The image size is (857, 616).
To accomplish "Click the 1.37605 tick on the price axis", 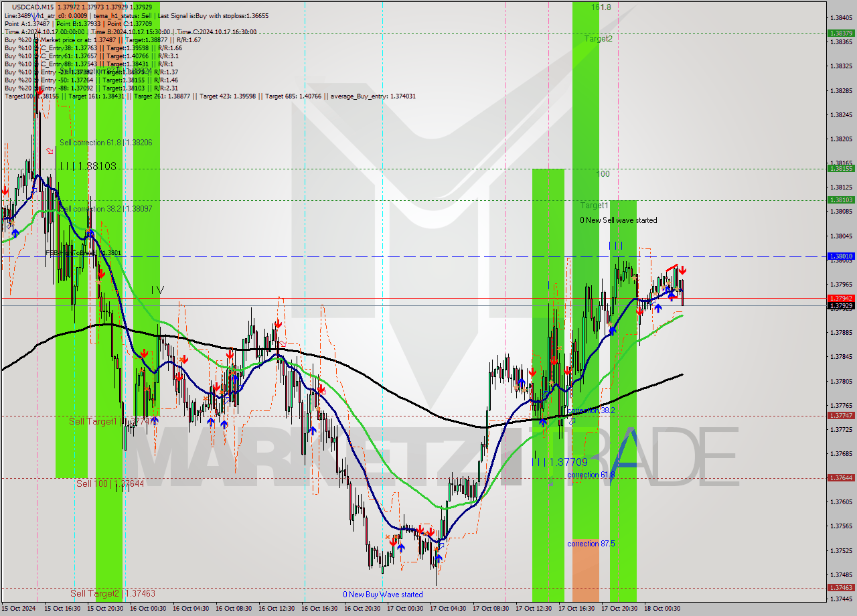I will coord(841,502).
